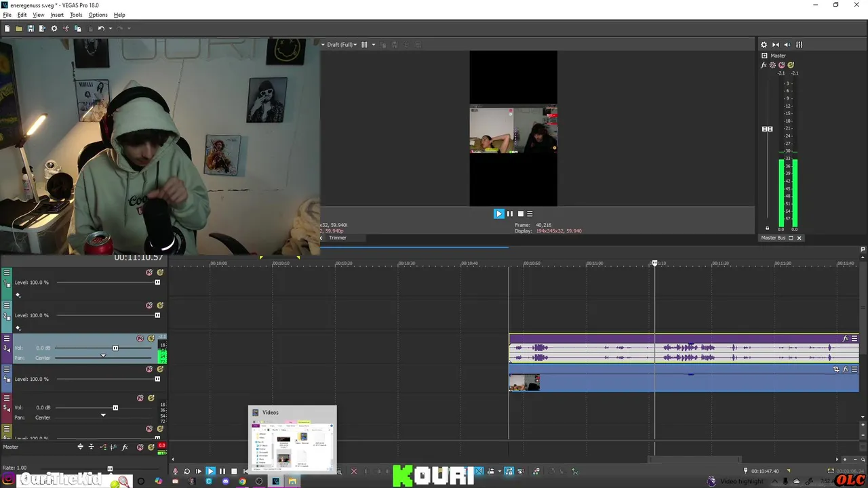Image resolution: width=868 pixels, height=488 pixels.
Task: Click the audio event FX icon on purple clip
Action: pos(845,338)
